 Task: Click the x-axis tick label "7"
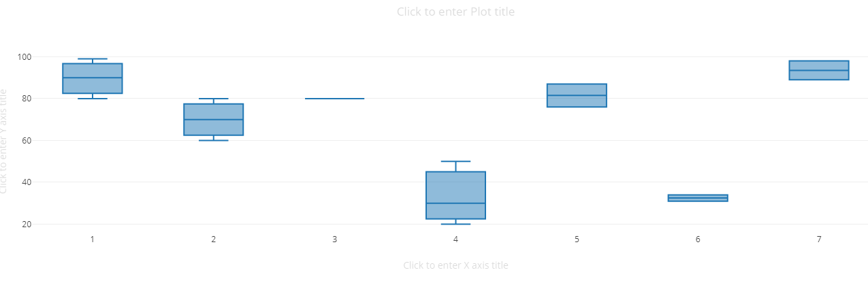click(x=819, y=239)
